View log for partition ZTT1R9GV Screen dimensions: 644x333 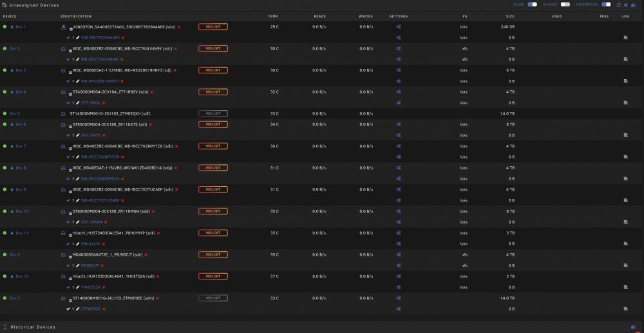click(625, 102)
